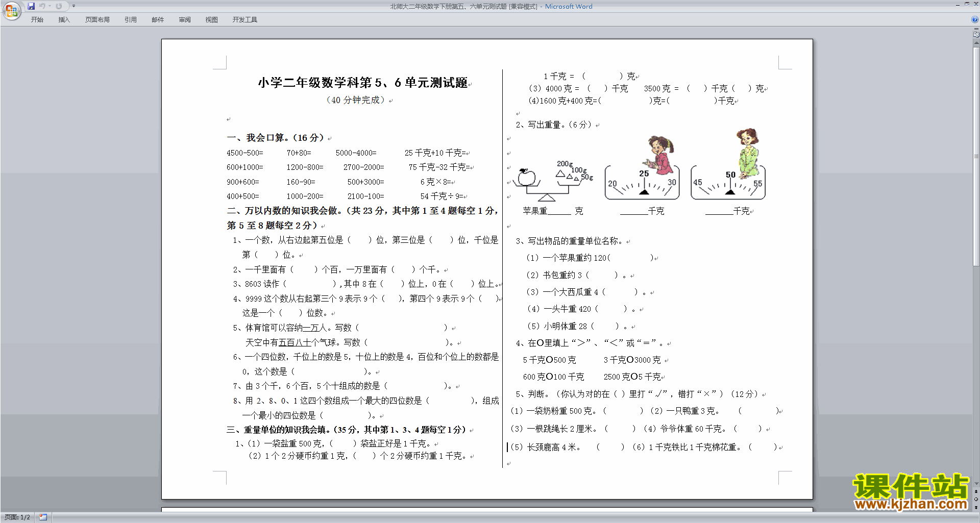The width and height of the screenshot is (980, 523).
Task: Open the Select Browse Object circle button
Action: 976,500
